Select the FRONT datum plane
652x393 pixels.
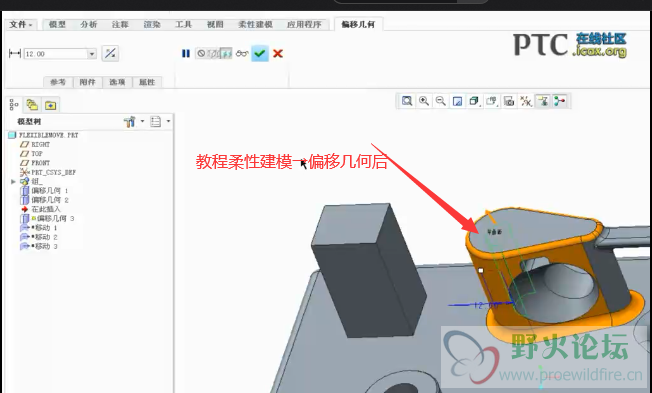click(x=35, y=163)
